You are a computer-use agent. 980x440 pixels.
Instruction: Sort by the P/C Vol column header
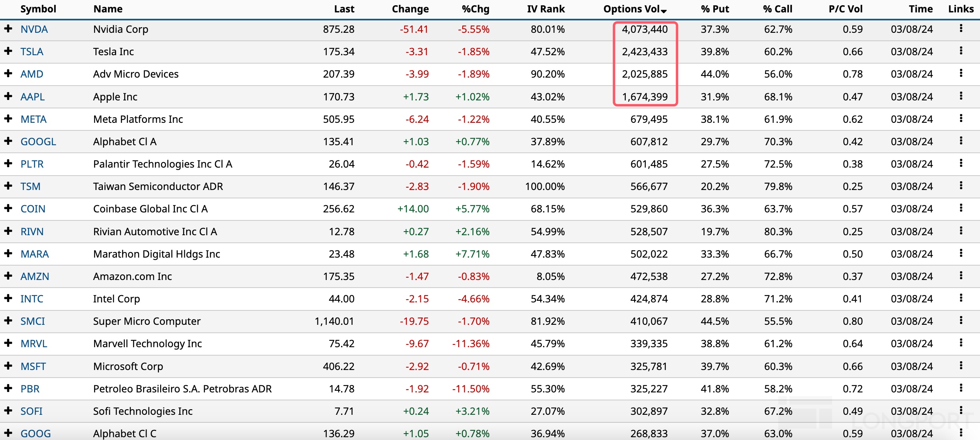[845, 9]
